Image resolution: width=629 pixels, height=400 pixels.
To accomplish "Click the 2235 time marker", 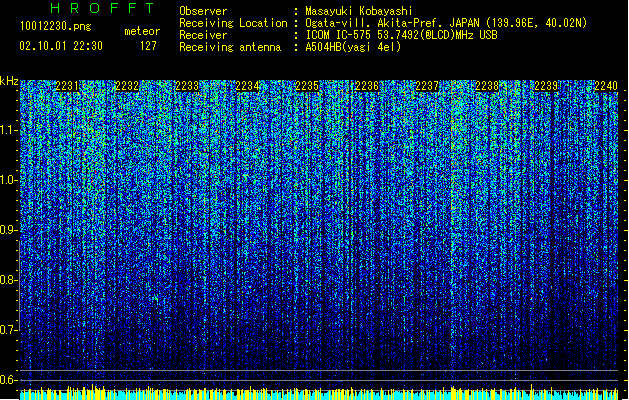I will coord(307,86).
